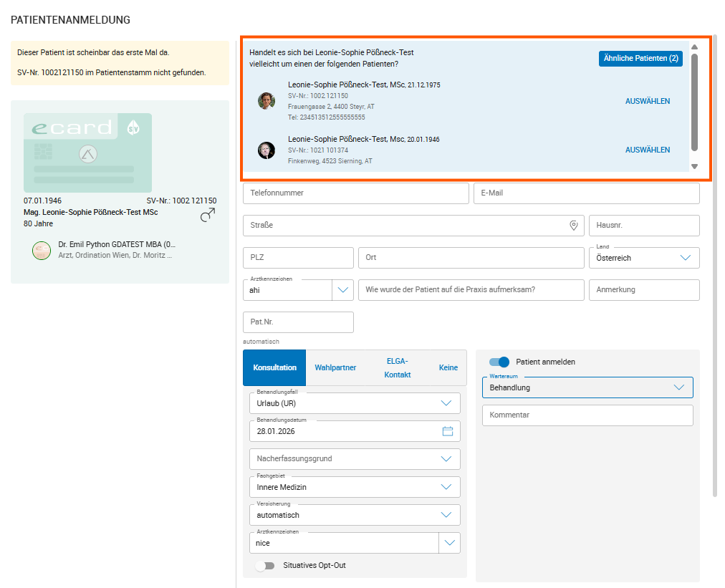Viewport: 725px width, 588px height.
Task: Click the photo of patient born 20.01.1946
Action: tap(267, 150)
